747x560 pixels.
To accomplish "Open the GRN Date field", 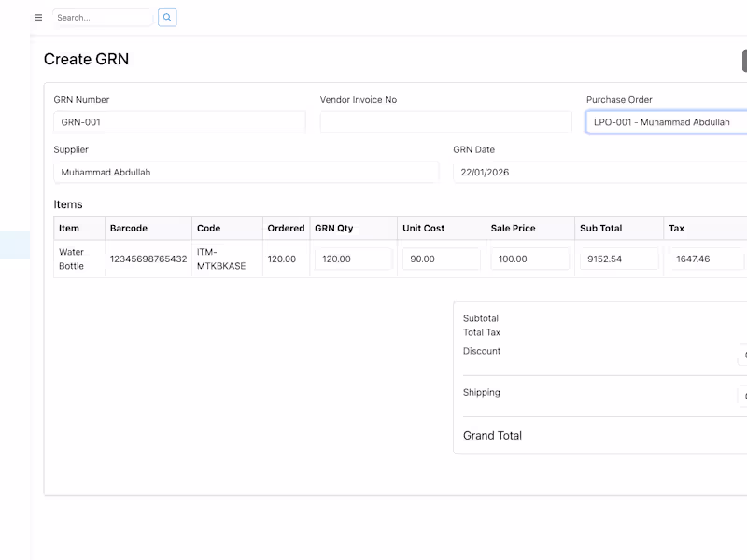I will tap(599, 173).
